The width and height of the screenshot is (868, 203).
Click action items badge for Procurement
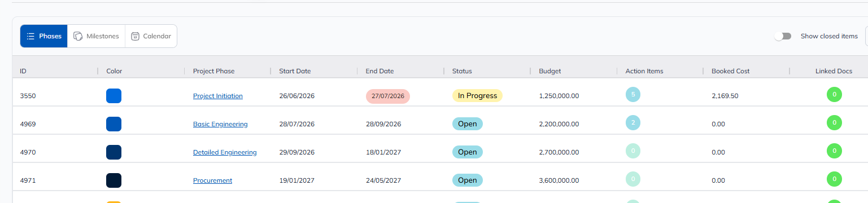(x=633, y=179)
